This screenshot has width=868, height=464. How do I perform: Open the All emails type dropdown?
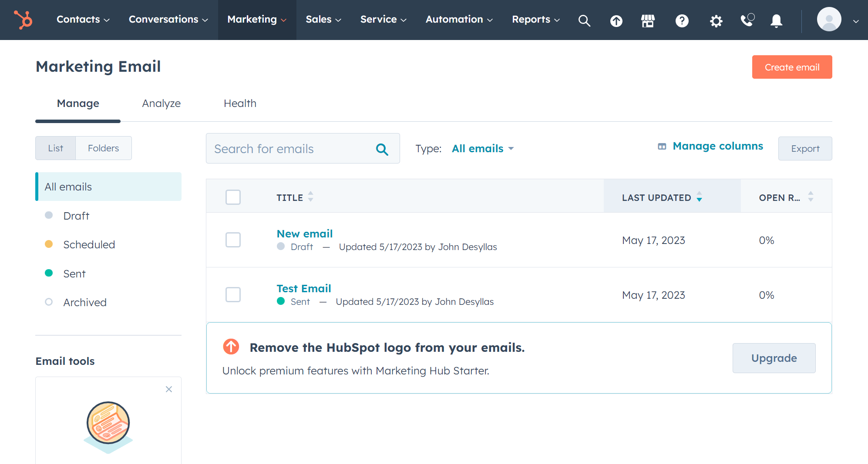pyautogui.click(x=482, y=148)
